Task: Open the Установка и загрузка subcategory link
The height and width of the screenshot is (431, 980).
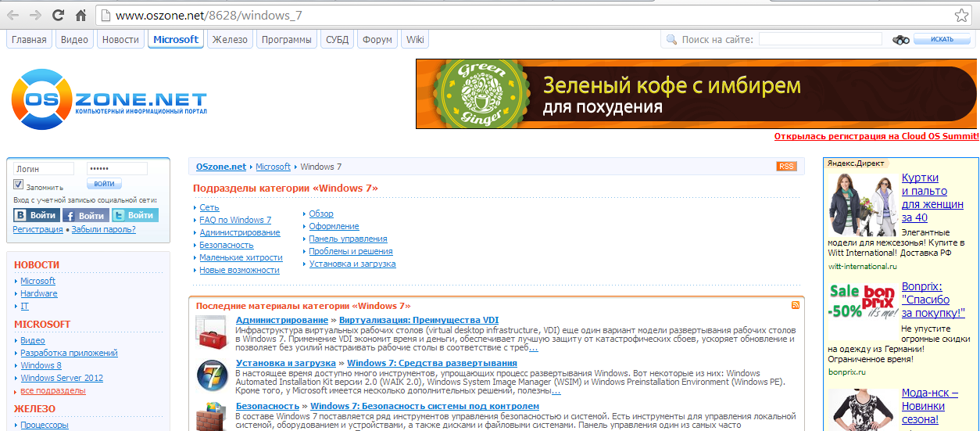Action: coord(352,264)
